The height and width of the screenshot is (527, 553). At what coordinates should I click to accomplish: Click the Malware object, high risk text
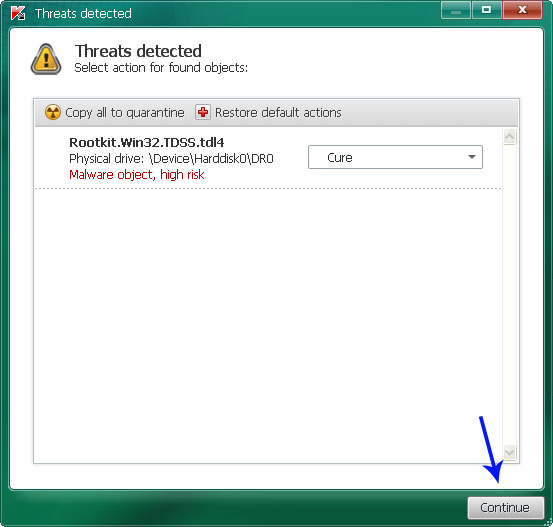click(137, 175)
